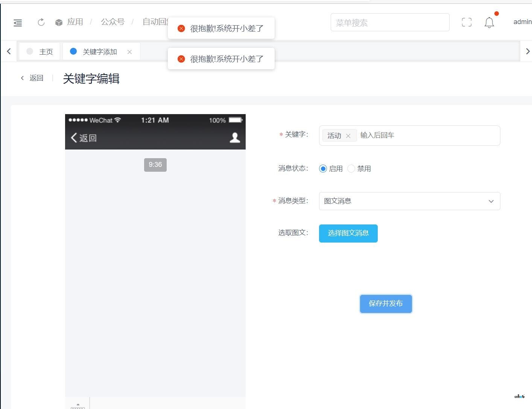The image size is (532, 409).
Task: Close the 关键字添加 tab
Action: point(129,52)
